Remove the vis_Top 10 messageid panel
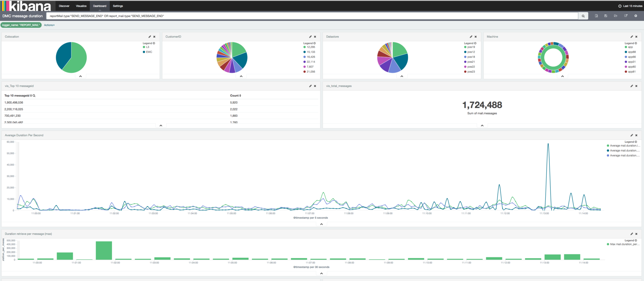 315,86
